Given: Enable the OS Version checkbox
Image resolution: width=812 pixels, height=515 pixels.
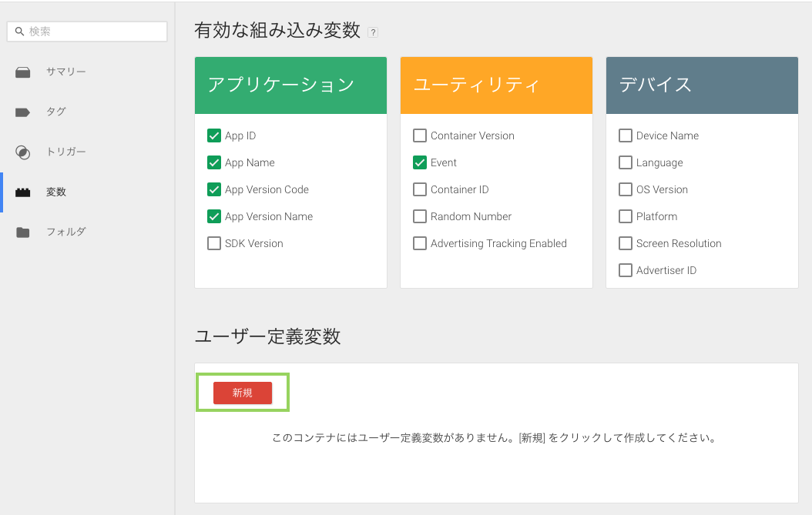Looking at the screenshot, I should [626, 189].
